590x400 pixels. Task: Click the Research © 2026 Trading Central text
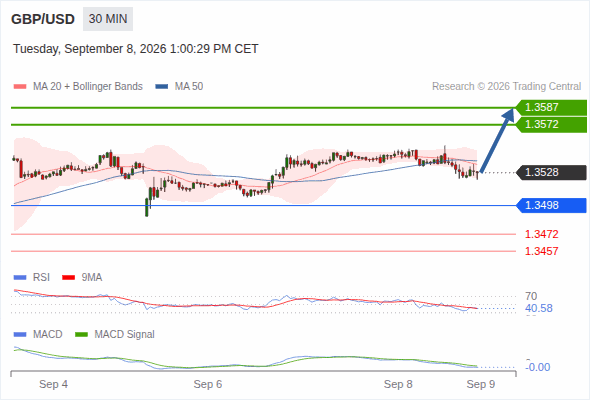coord(506,87)
